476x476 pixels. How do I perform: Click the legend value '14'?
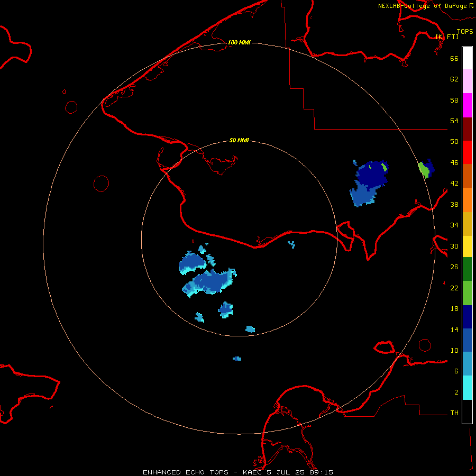454,329
